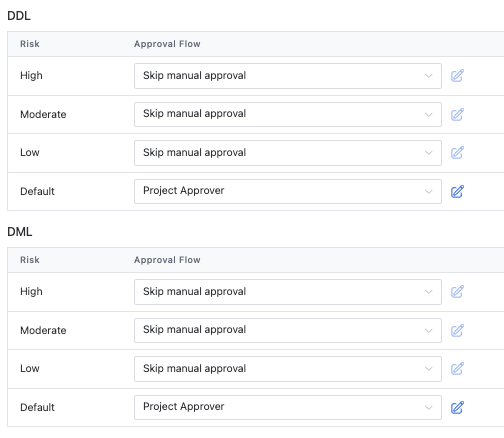Click edit icon on DML Moderate row

click(457, 330)
